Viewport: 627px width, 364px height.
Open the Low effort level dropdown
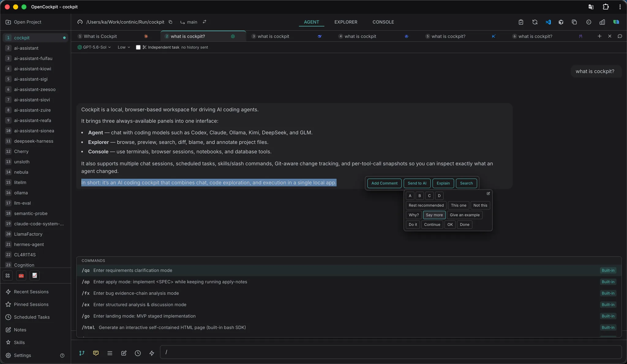(x=124, y=47)
